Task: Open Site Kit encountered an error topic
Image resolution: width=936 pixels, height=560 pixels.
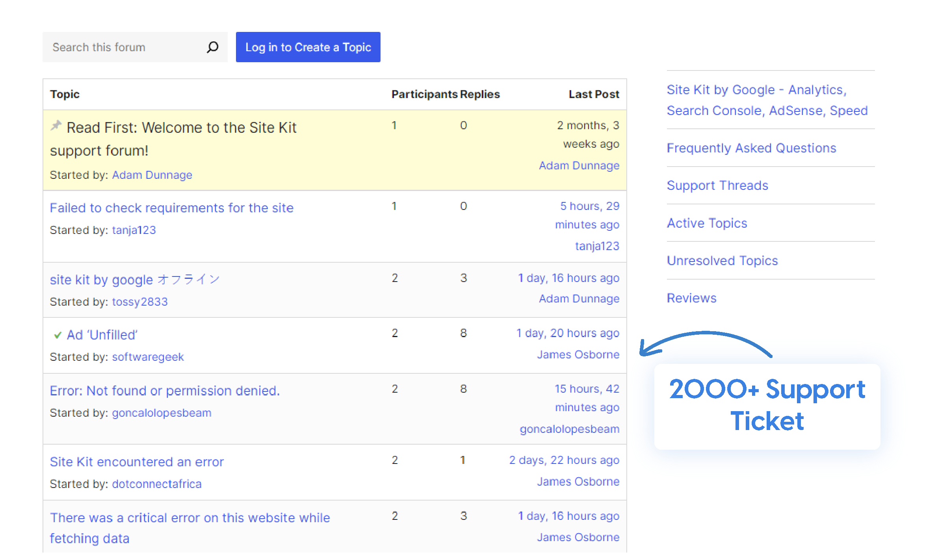Action: [x=137, y=462]
